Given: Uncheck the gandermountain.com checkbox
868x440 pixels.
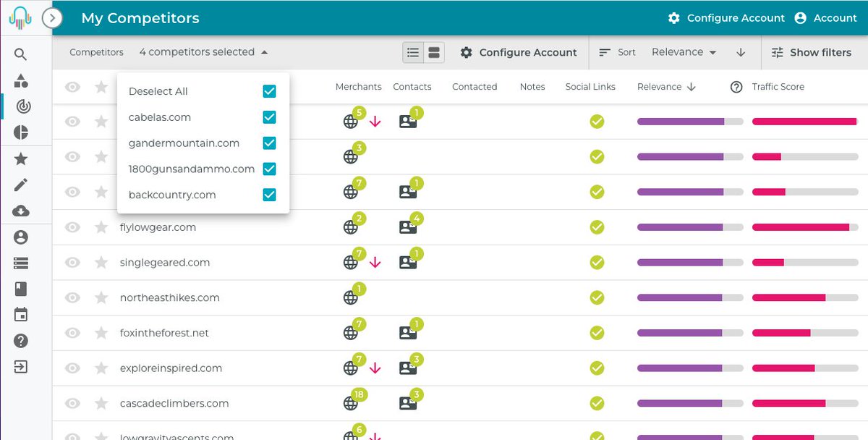Looking at the screenshot, I should coord(269,143).
